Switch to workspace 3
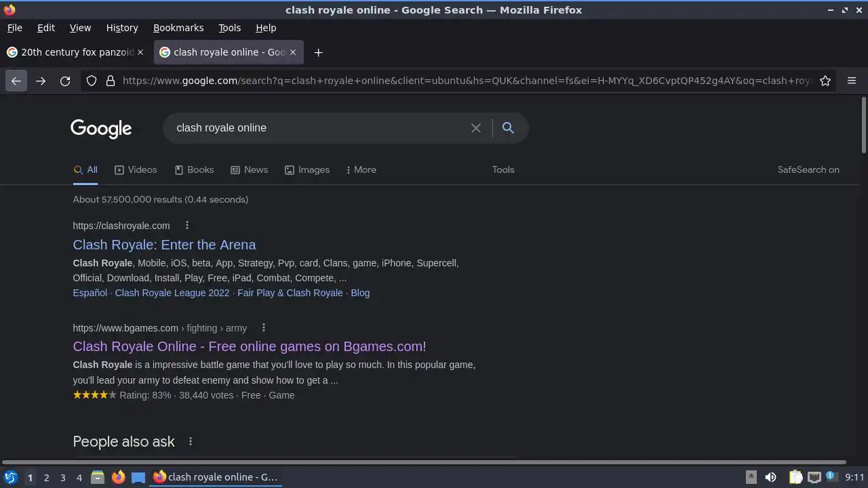The width and height of the screenshot is (868, 488). pyautogui.click(x=62, y=477)
